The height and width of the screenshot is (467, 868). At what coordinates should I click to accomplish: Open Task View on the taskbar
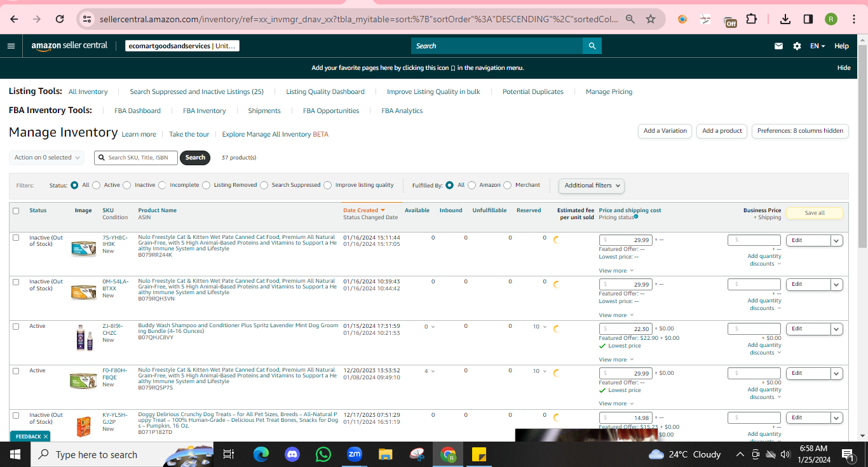click(229, 454)
